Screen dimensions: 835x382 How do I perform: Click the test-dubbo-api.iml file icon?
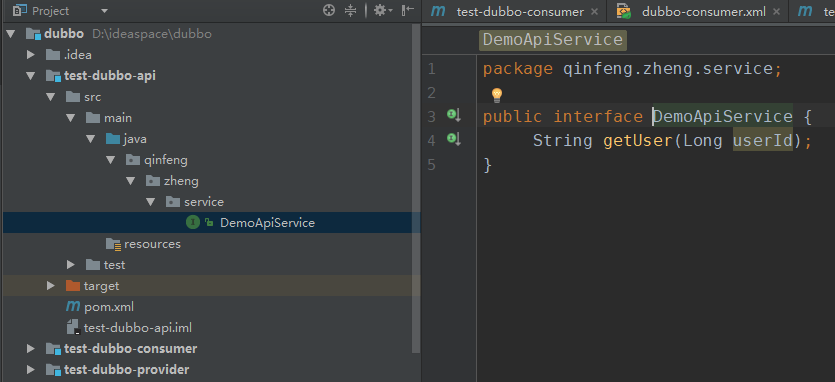click(x=73, y=328)
